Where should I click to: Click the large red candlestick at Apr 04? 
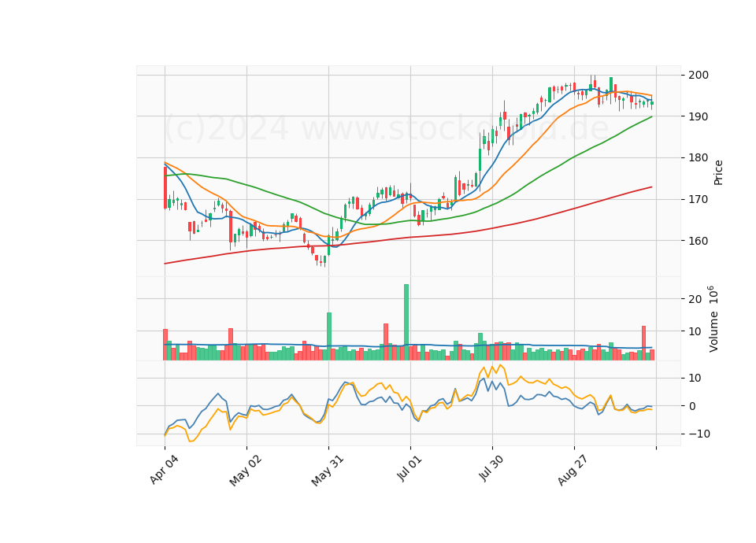tap(165, 188)
